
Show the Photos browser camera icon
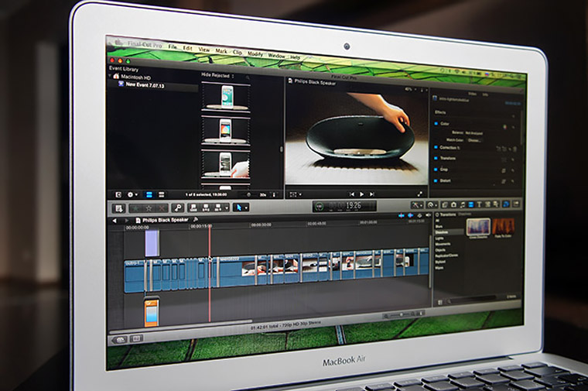coord(453,204)
